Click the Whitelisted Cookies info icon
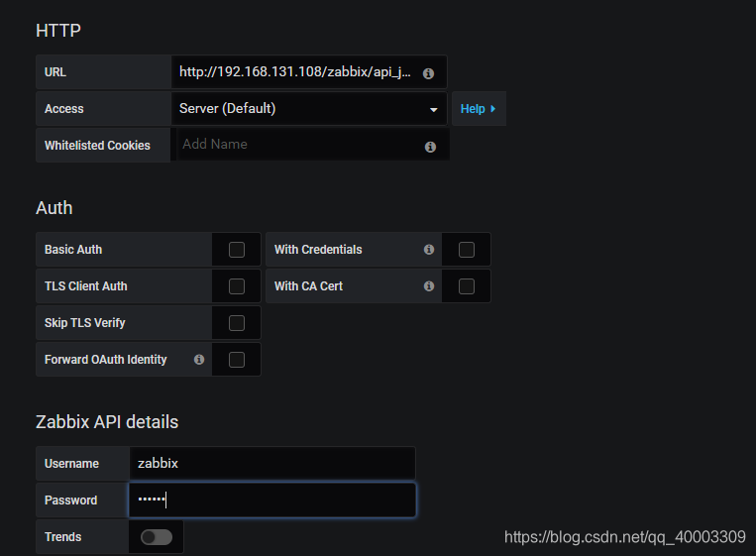The width and height of the screenshot is (756, 556). tap(430, 147)
